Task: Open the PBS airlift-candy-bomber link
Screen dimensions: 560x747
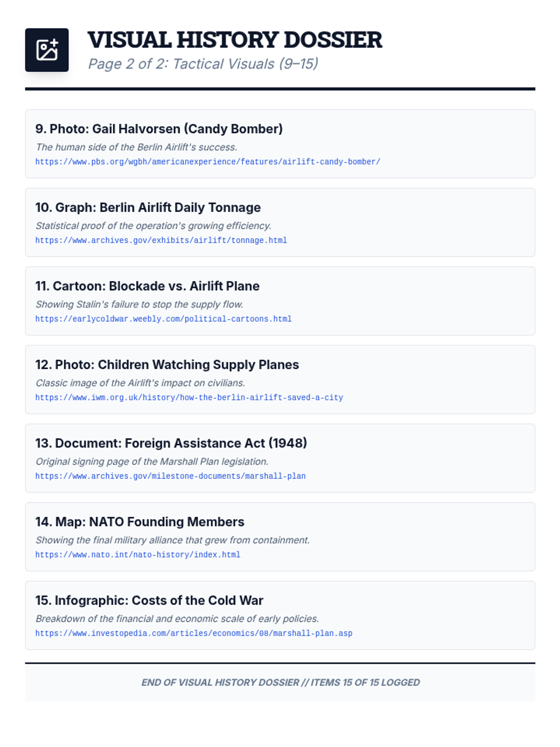Action: click(208, 162)
